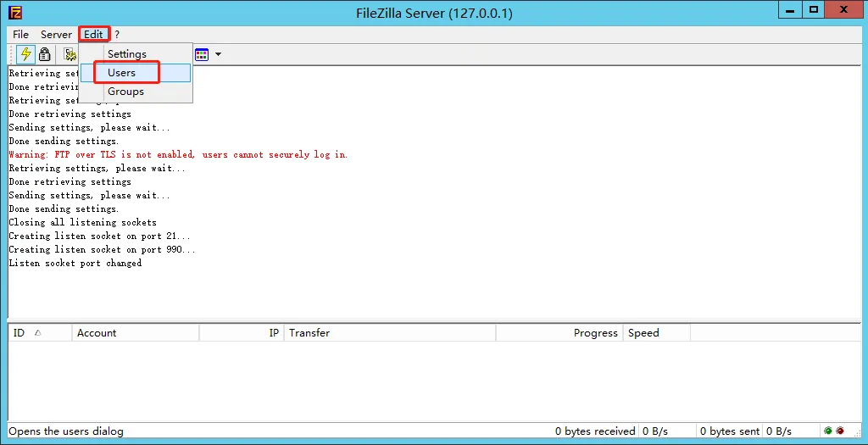The width and height of the screenshot is (868, 445).
Task: Click the ID column sort arrow
Action: pos(37,333)
